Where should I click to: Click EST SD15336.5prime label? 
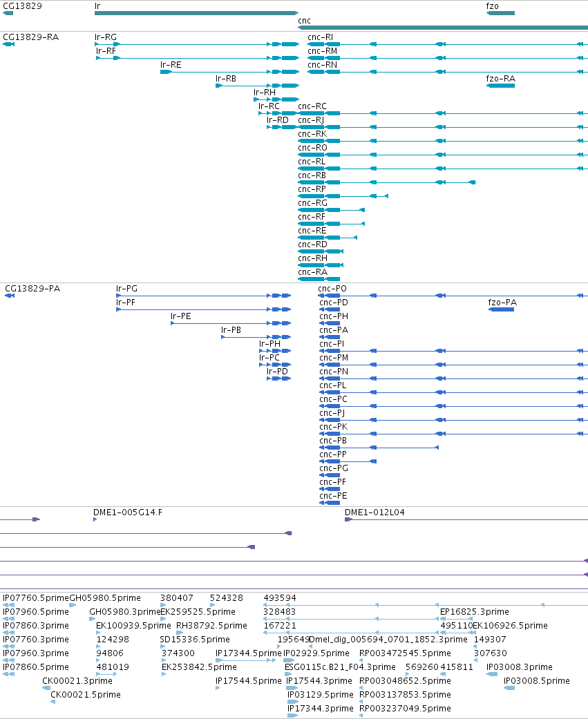tap(195, 639)
